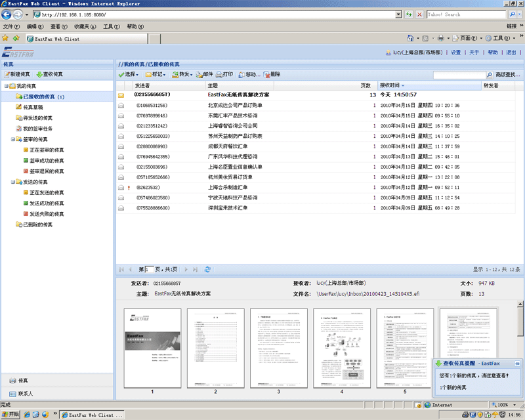Switch to Fax (传真) panel at sidebar bottom
This screenshot has width=525, height=420.
pos(57,381)
